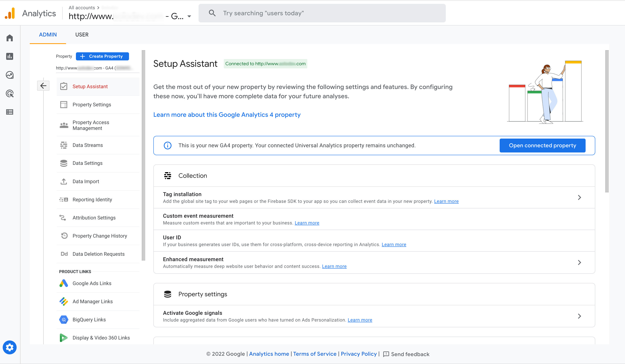Click the Connected to property badge
Screen dimensions: 625x364
pyautogui.click(x=265, y=64)
